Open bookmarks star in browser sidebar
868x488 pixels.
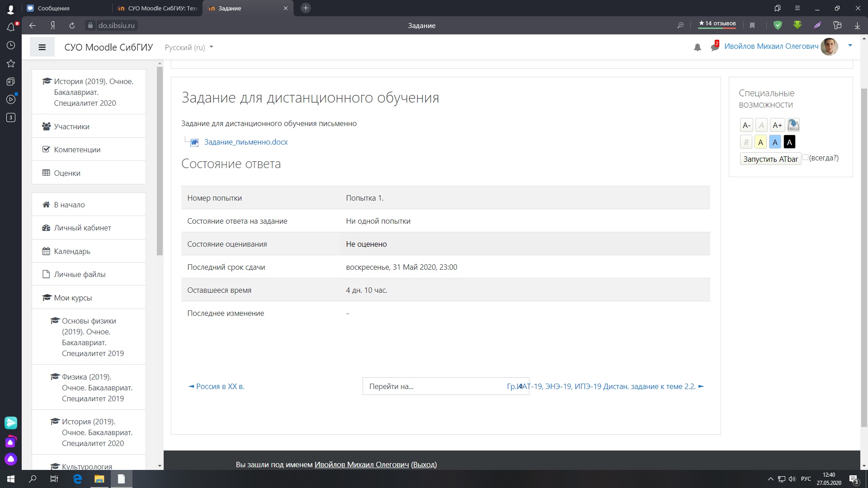pyautogui.click(x=11, y=63)
